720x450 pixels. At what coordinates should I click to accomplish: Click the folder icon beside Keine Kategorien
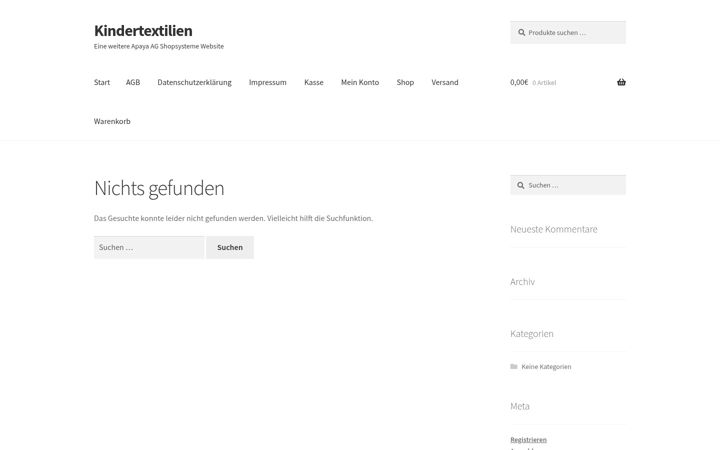tap(514, 366)
